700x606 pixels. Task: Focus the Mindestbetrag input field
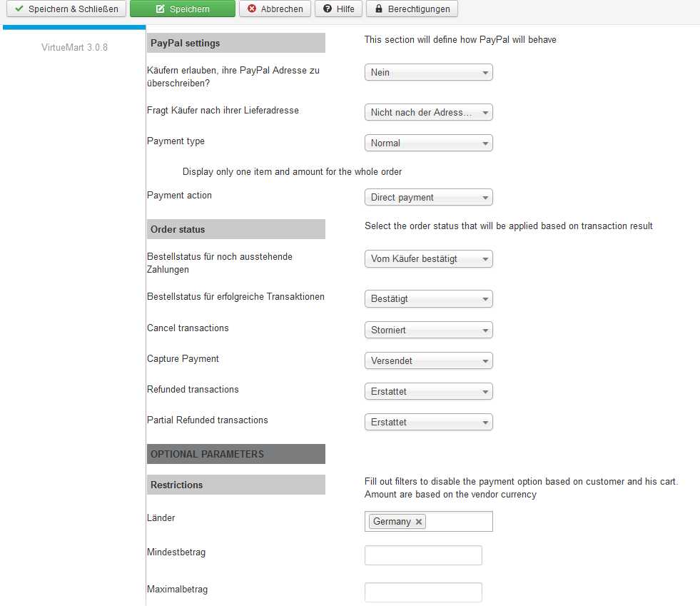(423, 555)
